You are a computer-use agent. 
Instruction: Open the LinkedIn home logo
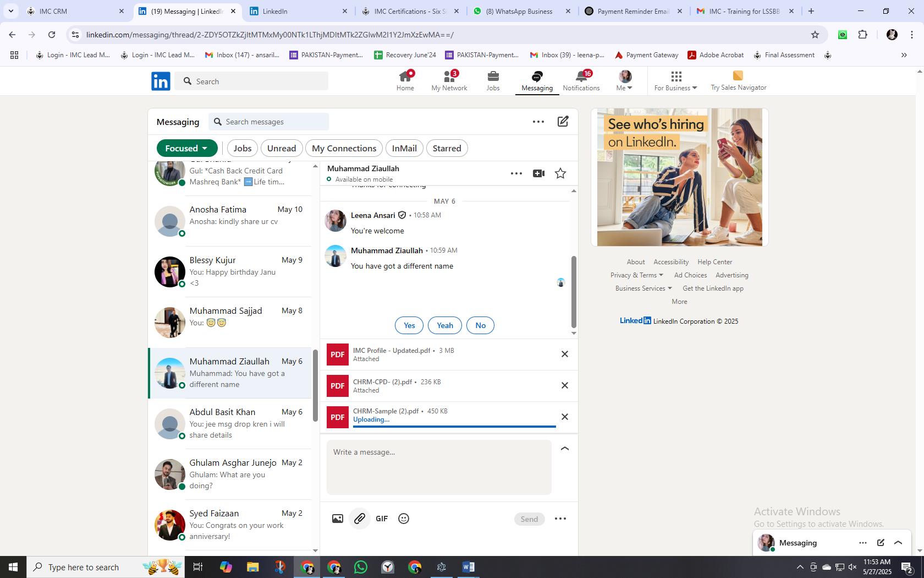click(x=161, y=81)
